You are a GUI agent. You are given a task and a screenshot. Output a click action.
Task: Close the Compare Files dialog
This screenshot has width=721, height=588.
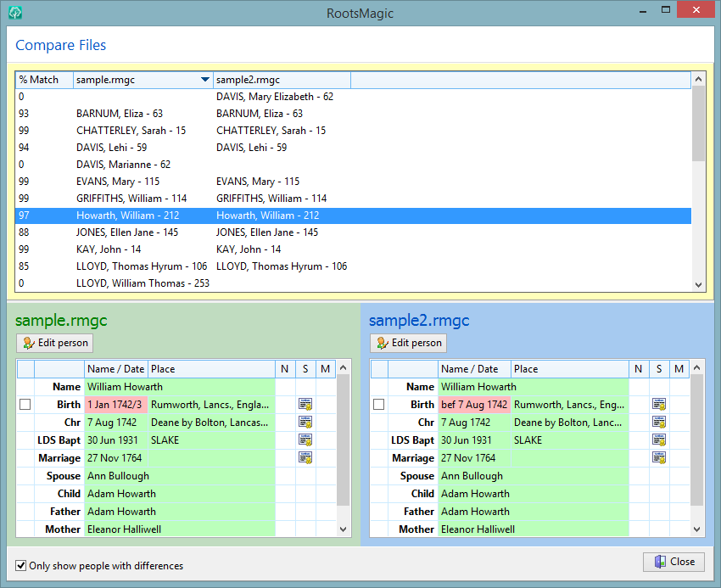[673, 562]
